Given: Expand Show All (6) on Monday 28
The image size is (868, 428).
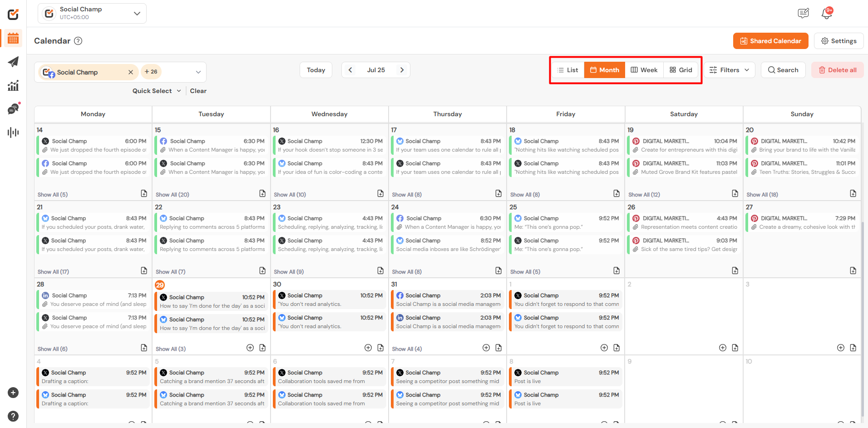Looking at the screenshot, I should (x=52, y=349).
